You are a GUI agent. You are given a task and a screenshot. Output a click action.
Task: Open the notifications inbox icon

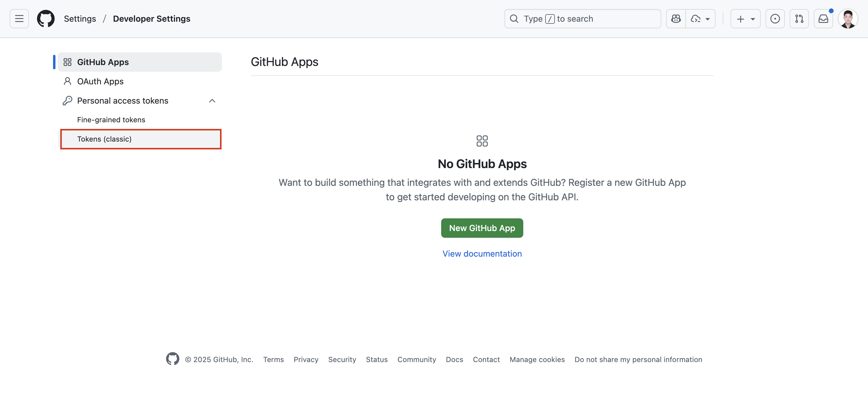pyautogui.click(x=823, y=18)
